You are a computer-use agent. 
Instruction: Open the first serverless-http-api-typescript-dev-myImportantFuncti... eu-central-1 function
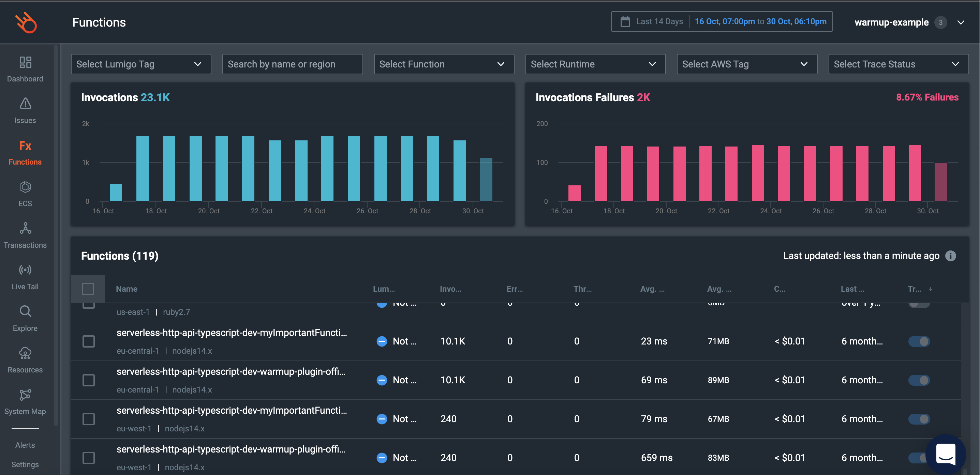[x=232, y=332]
